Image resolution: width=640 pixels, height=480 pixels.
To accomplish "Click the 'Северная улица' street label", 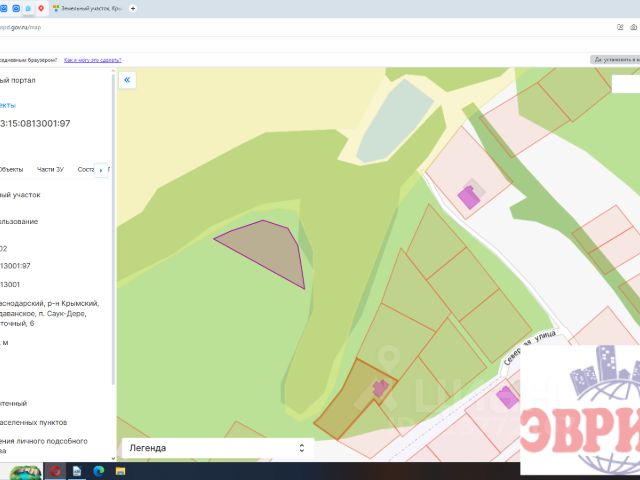I will [x=530, y=347].
